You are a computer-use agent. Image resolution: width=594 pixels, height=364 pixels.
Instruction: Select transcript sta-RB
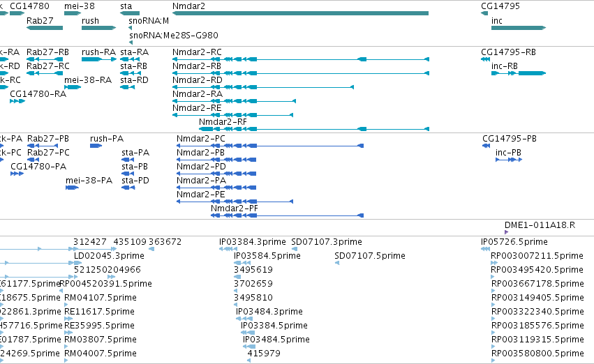[131, 73]
